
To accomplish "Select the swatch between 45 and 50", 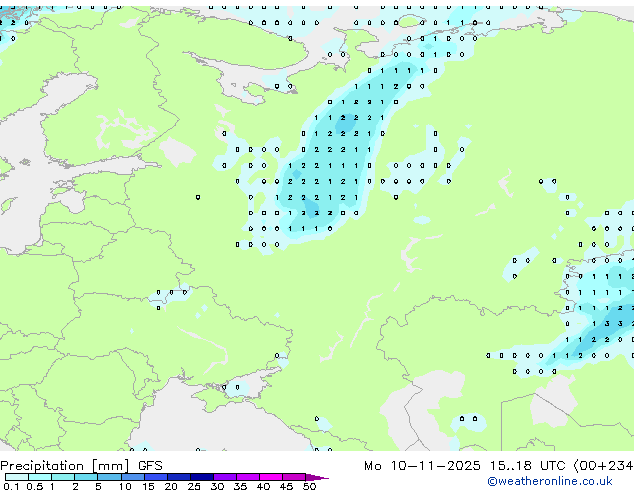I will [x=294, y=477].
